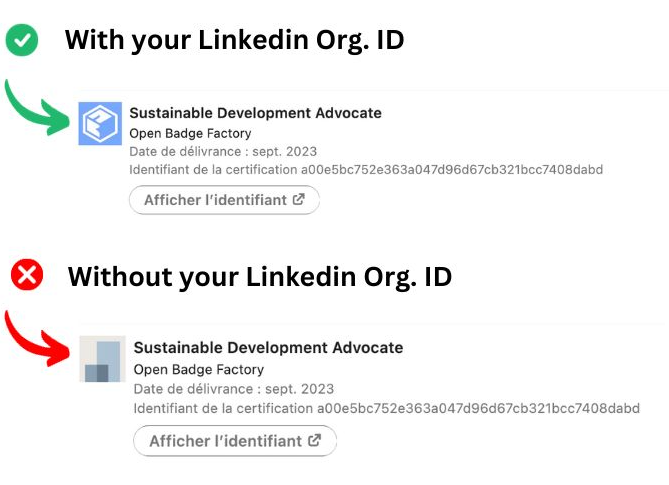Select the upper Open Badge Factory issuer name
Image resolution: width=669 pixels, height=485 pixels.
[190, 133]
